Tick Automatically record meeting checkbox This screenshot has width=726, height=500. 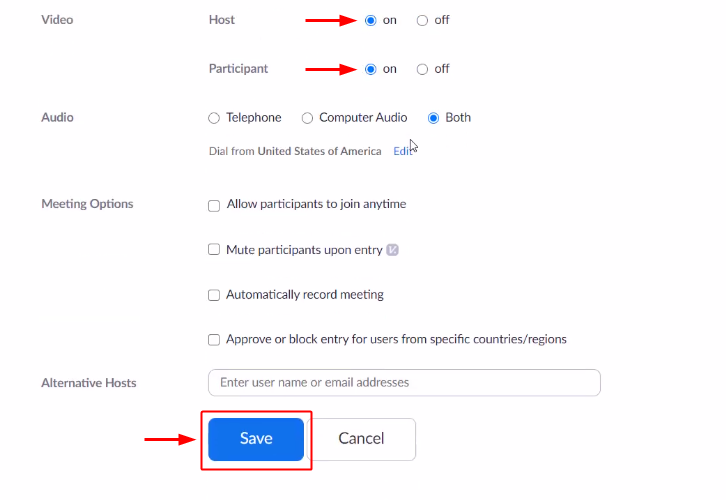214,295
